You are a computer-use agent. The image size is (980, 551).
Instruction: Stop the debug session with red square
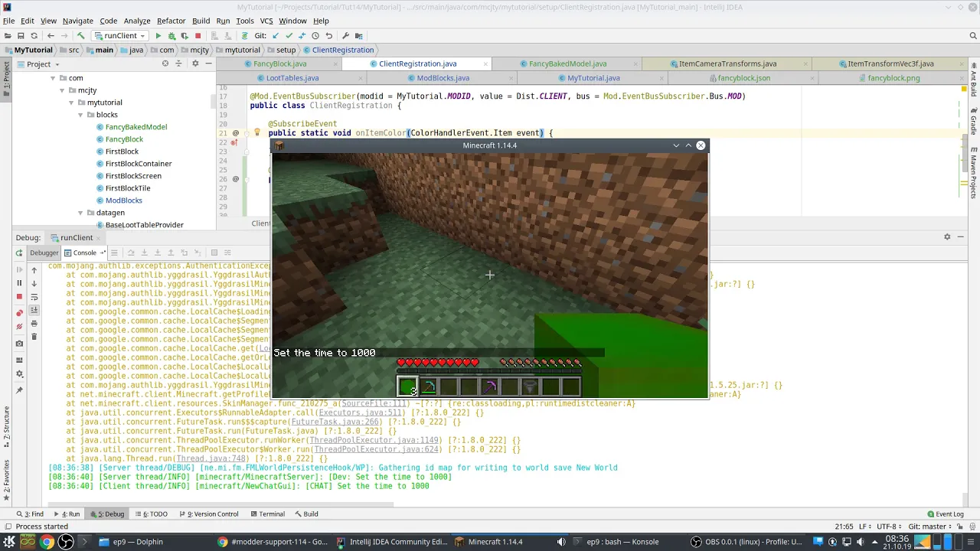19,296
